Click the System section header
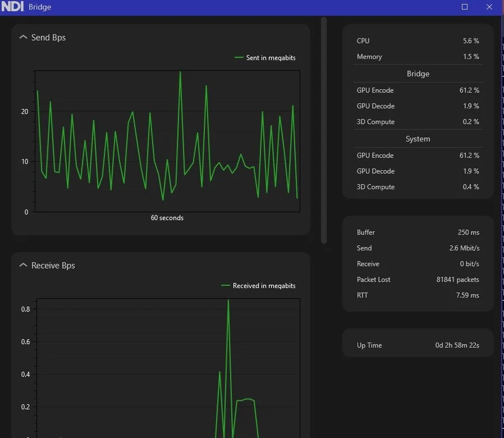The width and height of the screenshot is (504, 438). click(x=418, y=139)
